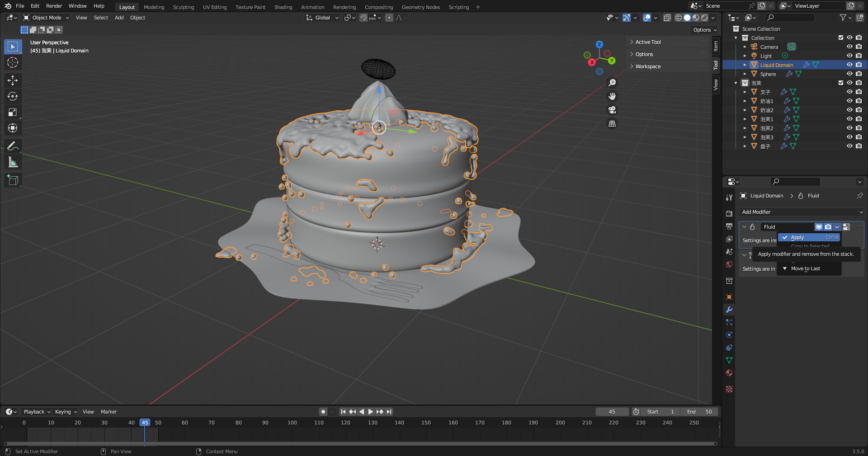Click the pan view hand icon

[612, 96]
